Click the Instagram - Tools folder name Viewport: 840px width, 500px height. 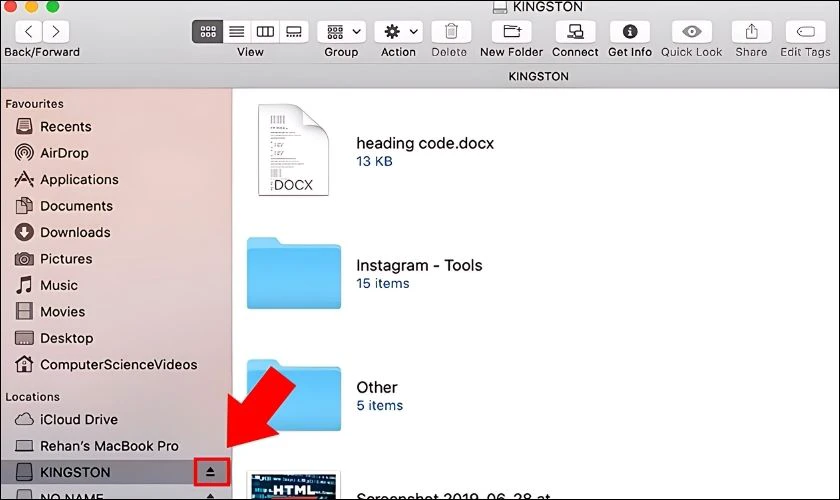tap(419, 265)
